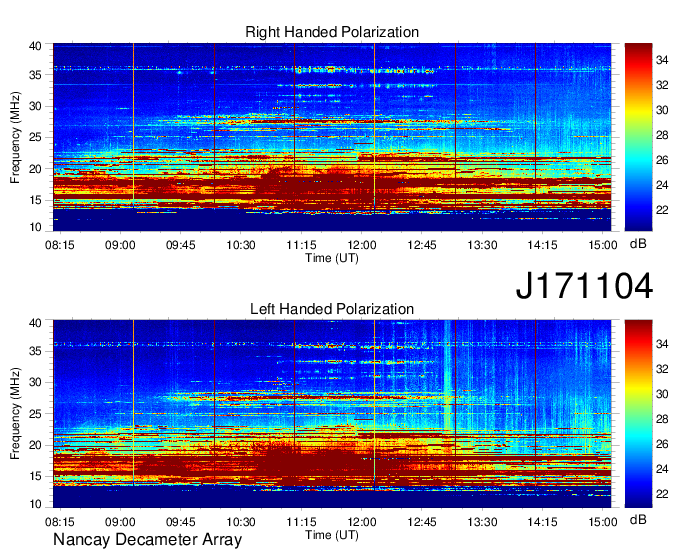Screen dimensions: 680x552
Task: Click the Frequency (MHz) label of the left-handed plot
Action: [x=15, y=414]
